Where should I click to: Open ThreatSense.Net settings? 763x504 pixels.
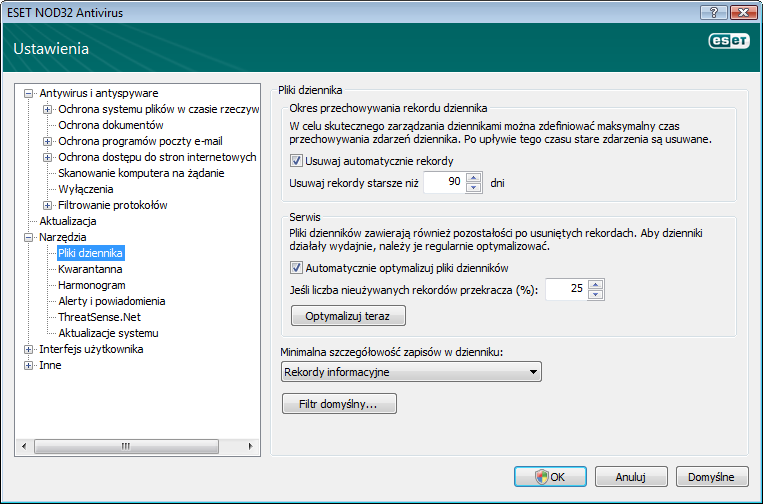click(x=99, y=317)
